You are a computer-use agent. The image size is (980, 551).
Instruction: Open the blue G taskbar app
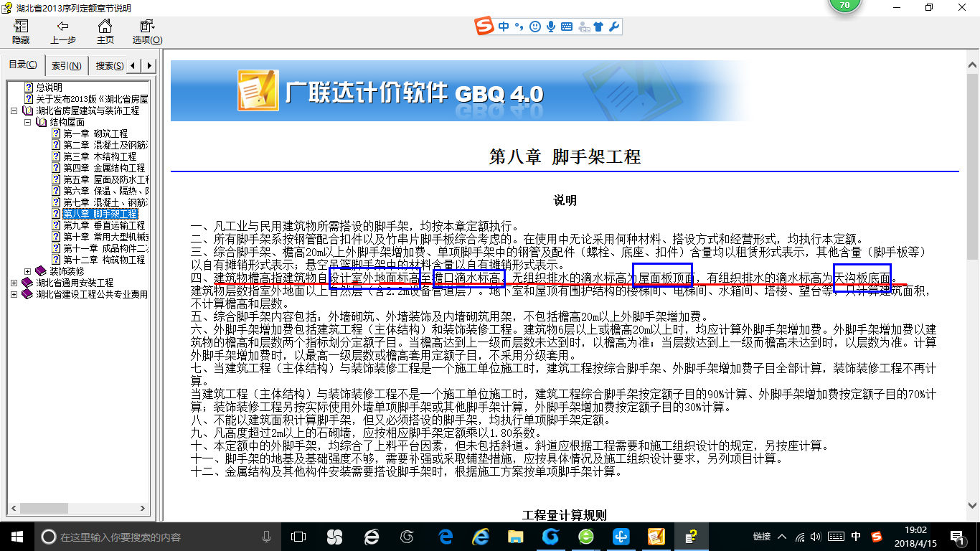tap(551, 537)
